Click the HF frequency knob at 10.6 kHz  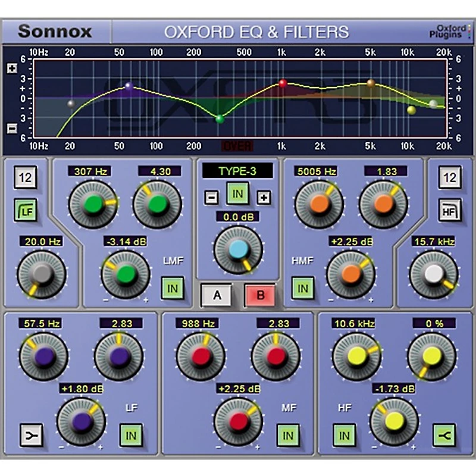pos(357,356)
